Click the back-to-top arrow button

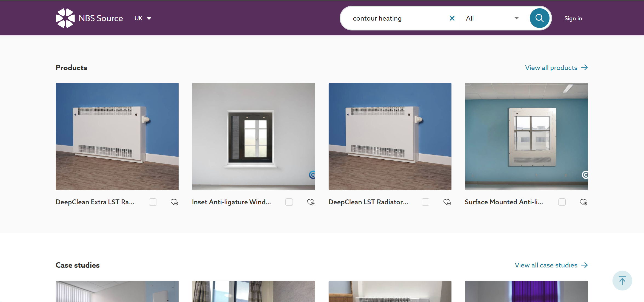[622, 281]
